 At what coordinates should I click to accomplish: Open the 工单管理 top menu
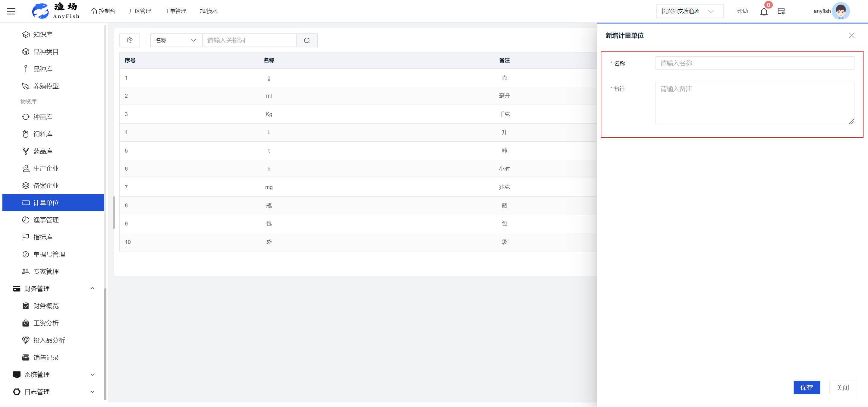coord(175,11)
